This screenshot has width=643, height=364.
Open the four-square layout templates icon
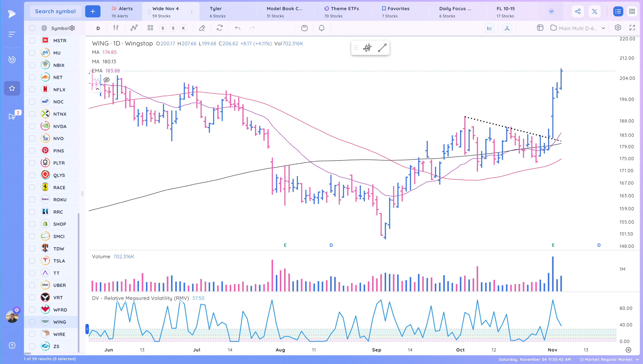coord(150,28)
